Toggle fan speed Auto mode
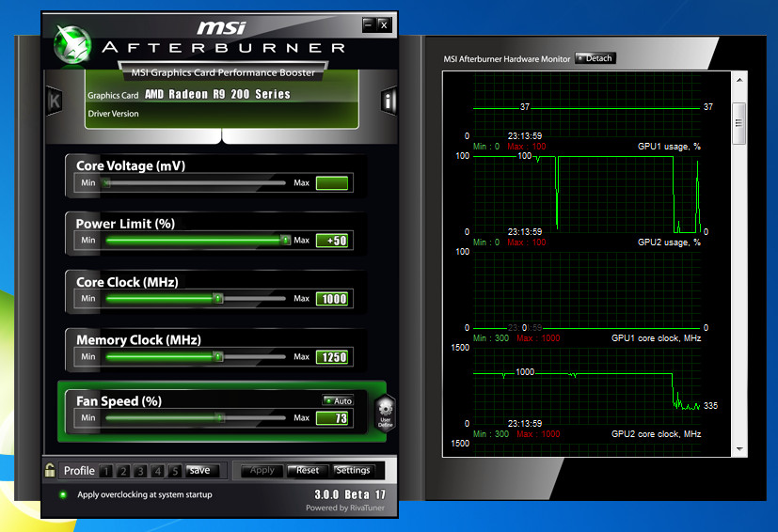Viewport: 778px width, 532px height. tap(338, 400)
